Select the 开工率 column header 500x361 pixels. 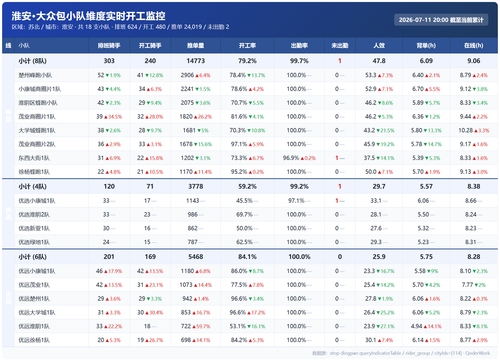click(247, 45)
